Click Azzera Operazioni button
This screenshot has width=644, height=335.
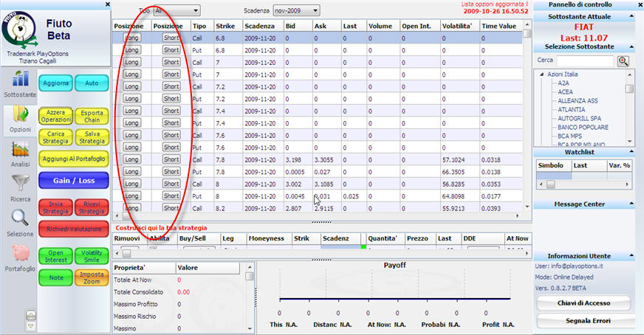click(x=56, y=116)
